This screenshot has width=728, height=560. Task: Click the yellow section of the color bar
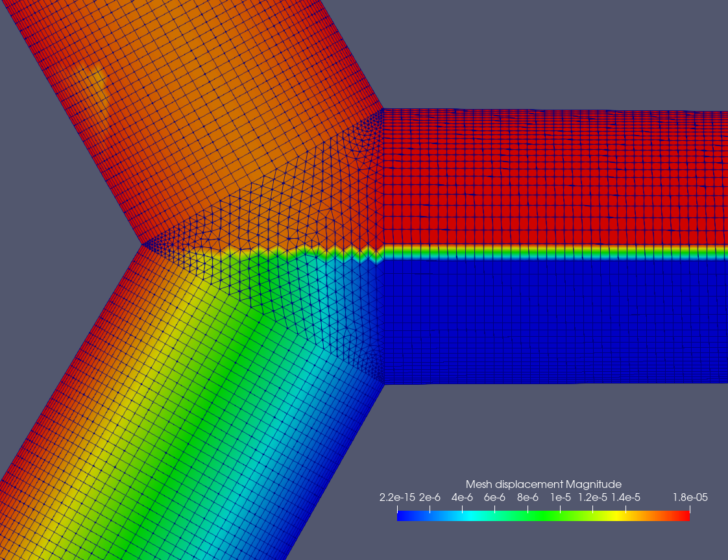(616, 516)
